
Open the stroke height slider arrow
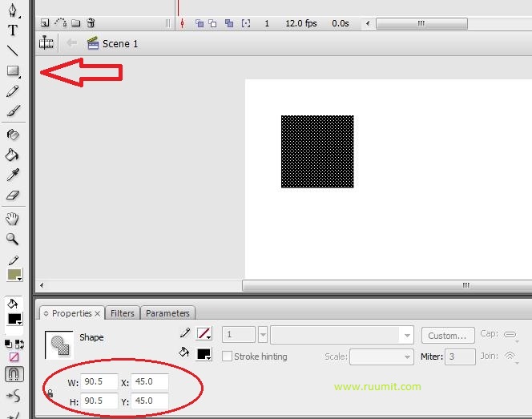click(263, 335)
